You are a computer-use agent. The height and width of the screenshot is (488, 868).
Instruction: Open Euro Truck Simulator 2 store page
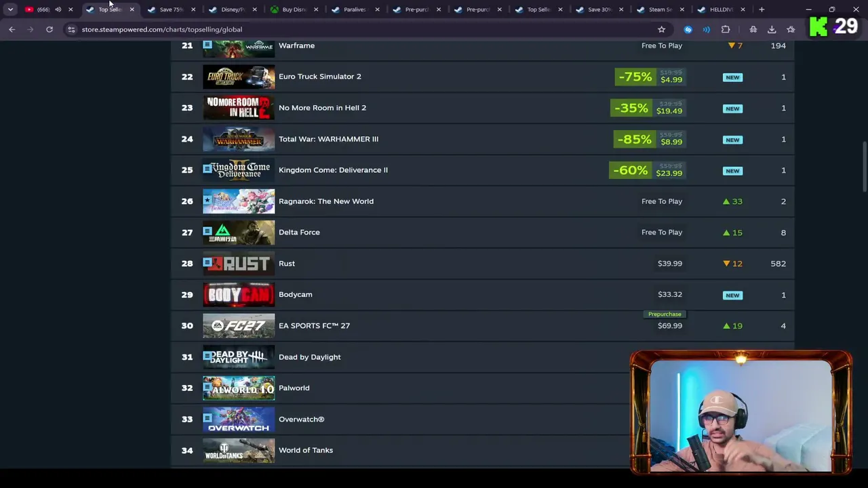pos(320,77)
